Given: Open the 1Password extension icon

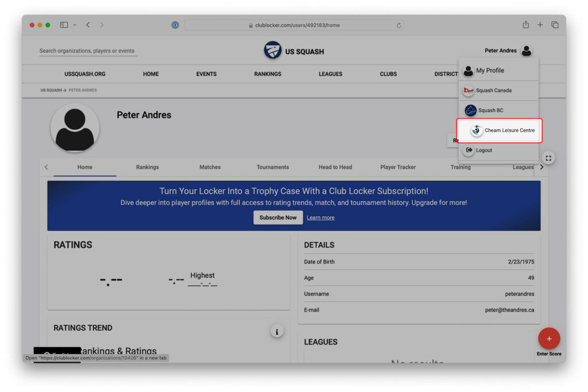Looking at the screenshot, I should [x=175, y=25].
